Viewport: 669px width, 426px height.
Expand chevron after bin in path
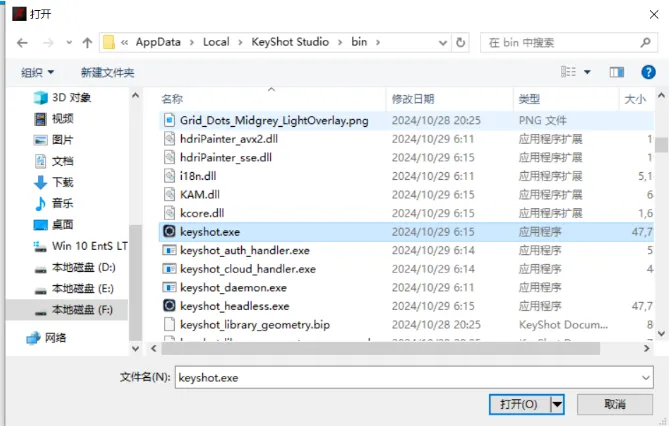click(378, 42)
